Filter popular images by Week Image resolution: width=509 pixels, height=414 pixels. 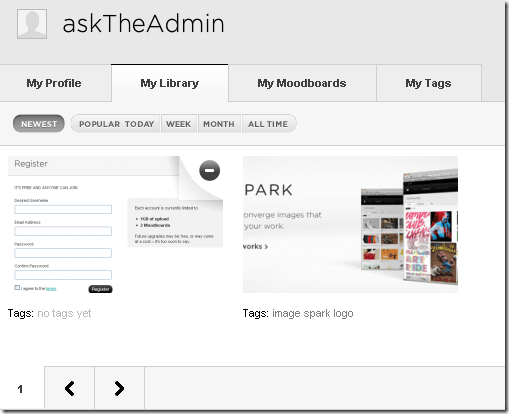click(x=179, y=124)
